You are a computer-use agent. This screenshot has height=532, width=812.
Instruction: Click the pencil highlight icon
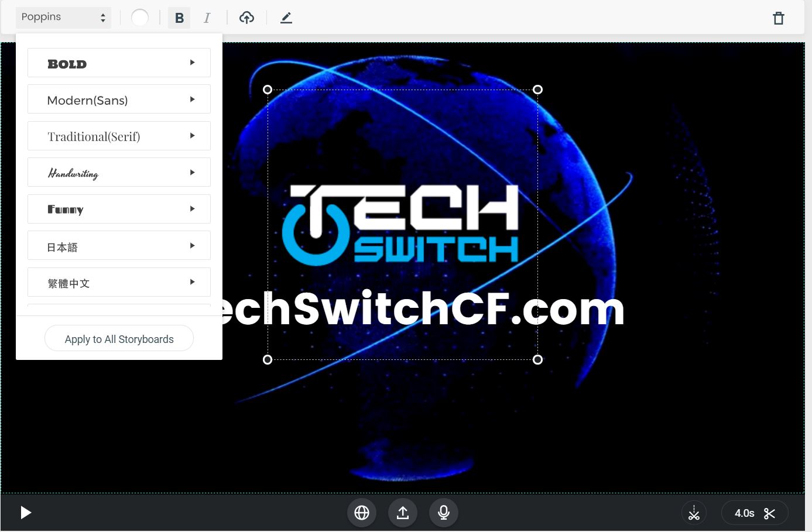pyautogui.click(x=286, y=18)
